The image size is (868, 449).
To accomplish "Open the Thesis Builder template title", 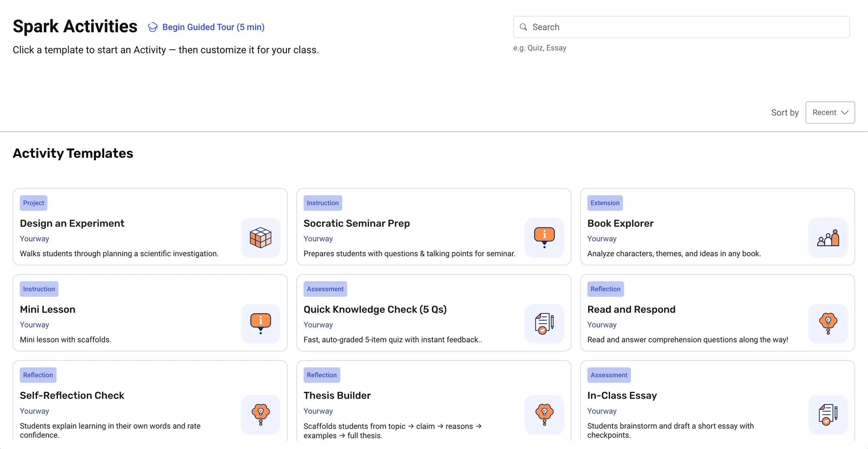I will coord(337,395).
